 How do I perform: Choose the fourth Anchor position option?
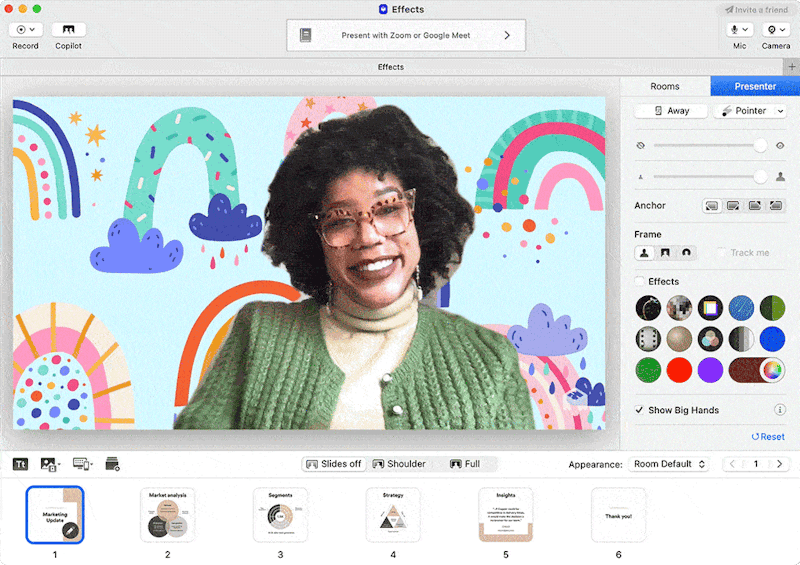[x=776, y=206]
